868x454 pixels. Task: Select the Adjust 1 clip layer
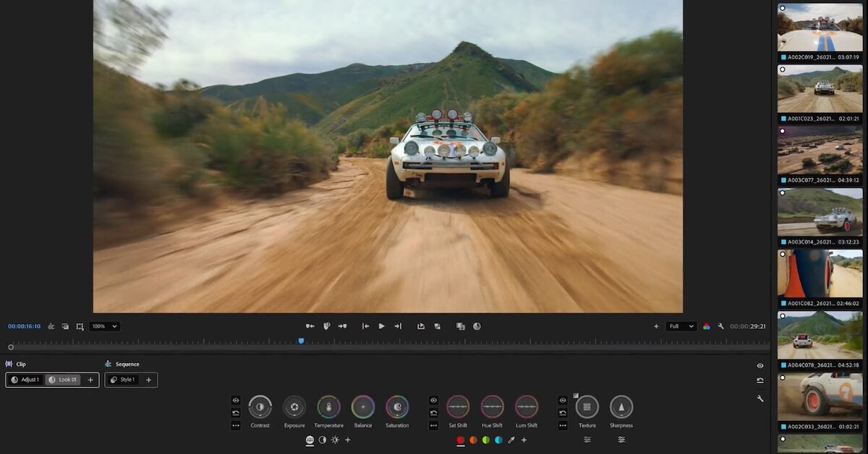pyautogui.click(x=27, y=379)
